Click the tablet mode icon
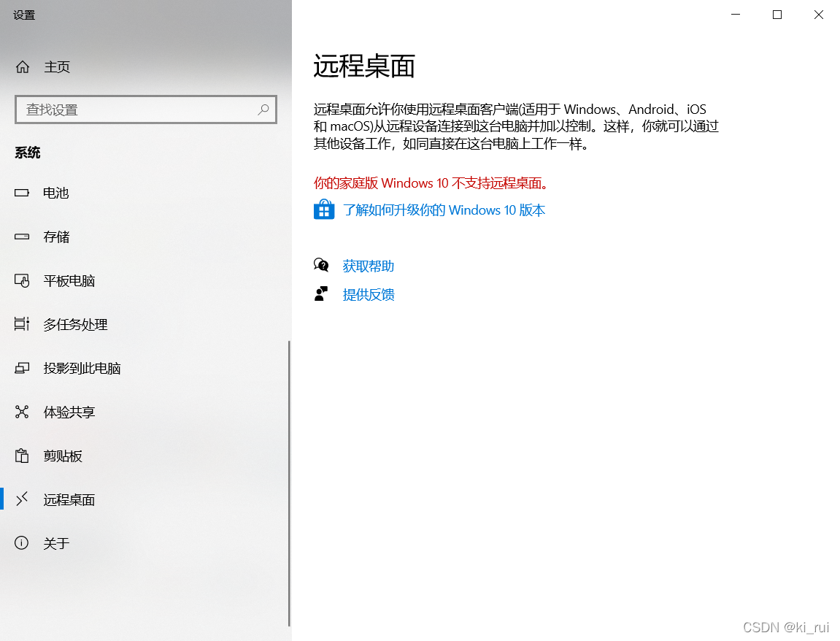Viewport: 840px width, 641px height. (22, 280)
